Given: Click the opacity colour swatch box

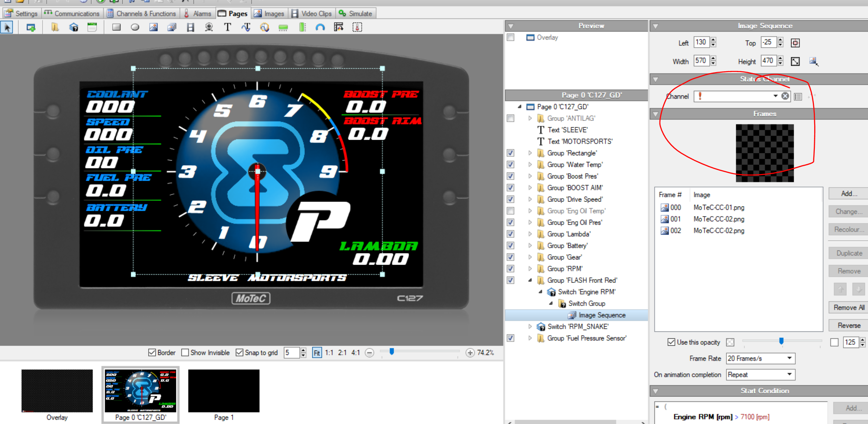Looking at the screenshot, I should point(730,342).
